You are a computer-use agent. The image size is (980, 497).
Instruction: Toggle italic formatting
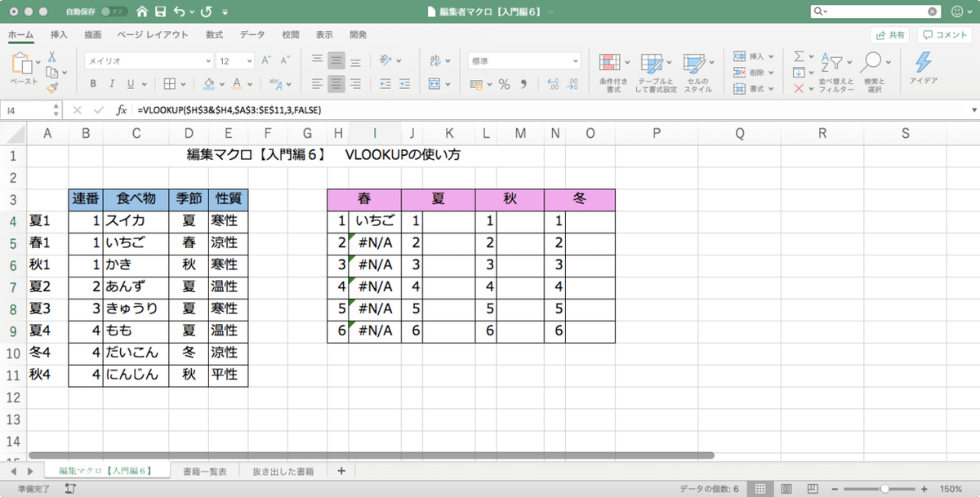coord(112,83)
